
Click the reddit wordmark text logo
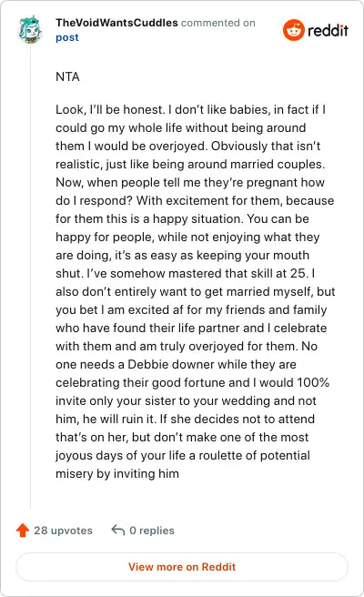click(x=328, y=30)
